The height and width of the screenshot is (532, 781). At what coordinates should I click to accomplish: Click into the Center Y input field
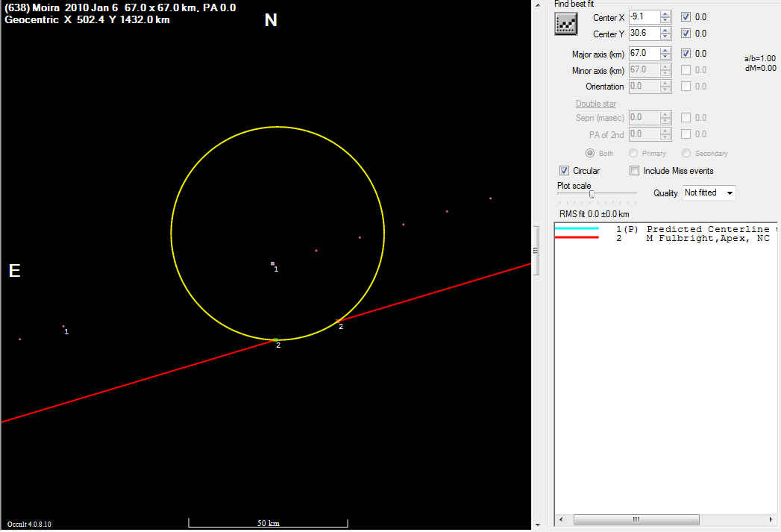643,34
